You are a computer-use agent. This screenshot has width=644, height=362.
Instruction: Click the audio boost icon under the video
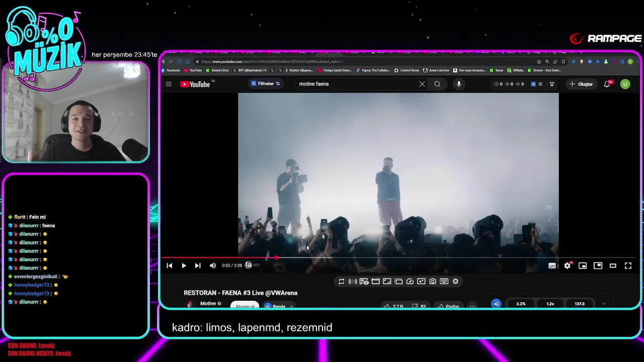pyautogui.click(x=352, y=281)
